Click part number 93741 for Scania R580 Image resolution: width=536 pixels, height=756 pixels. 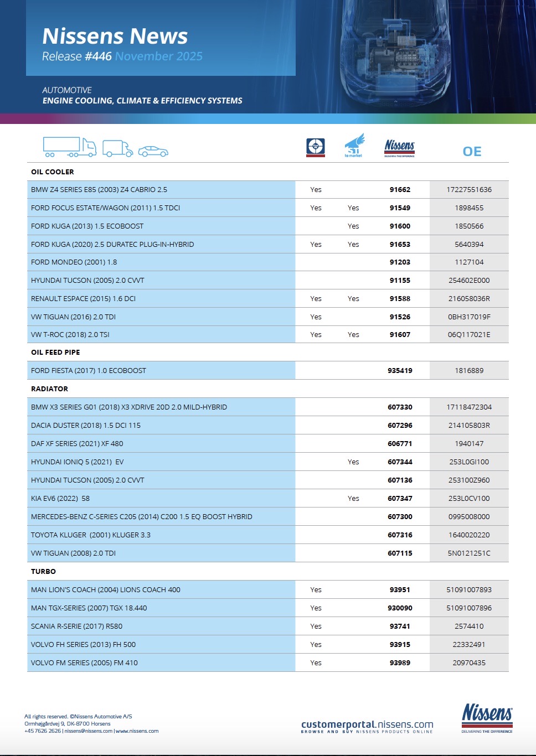click(400, 626)
